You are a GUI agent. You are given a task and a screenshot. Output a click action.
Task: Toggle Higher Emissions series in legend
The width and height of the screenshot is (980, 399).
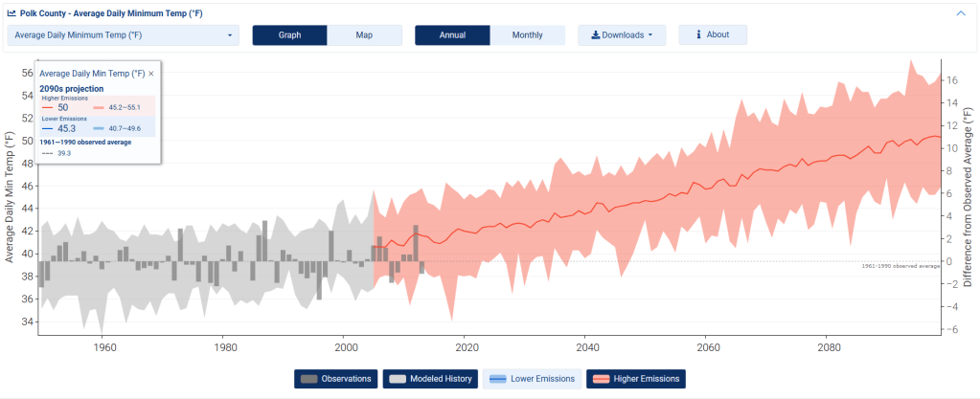(636, 379)
